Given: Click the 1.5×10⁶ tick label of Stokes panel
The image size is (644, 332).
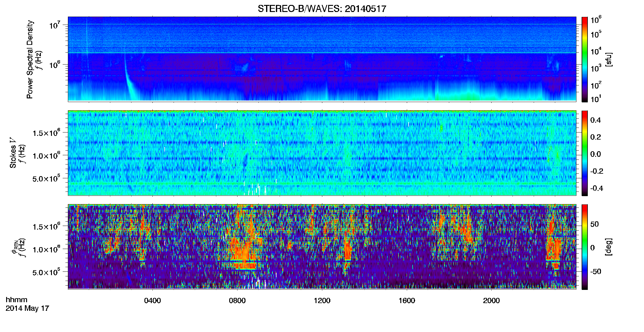Looking at the screenshot, I should (46, 133).
